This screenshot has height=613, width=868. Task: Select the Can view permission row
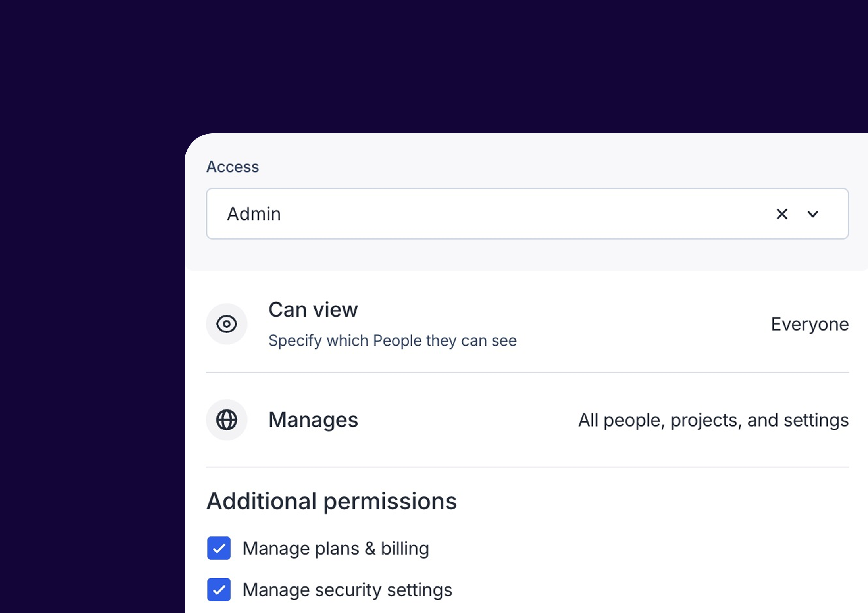pyautogui.click(x=437, y=323)
